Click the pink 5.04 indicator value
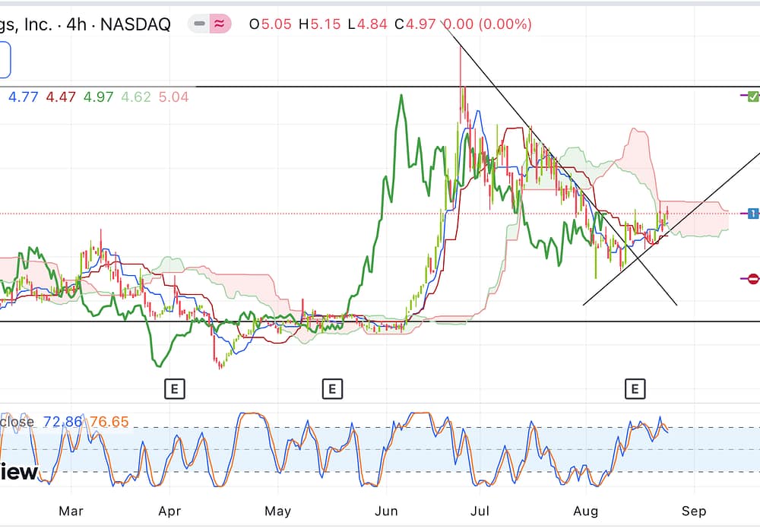 point(173,97)
